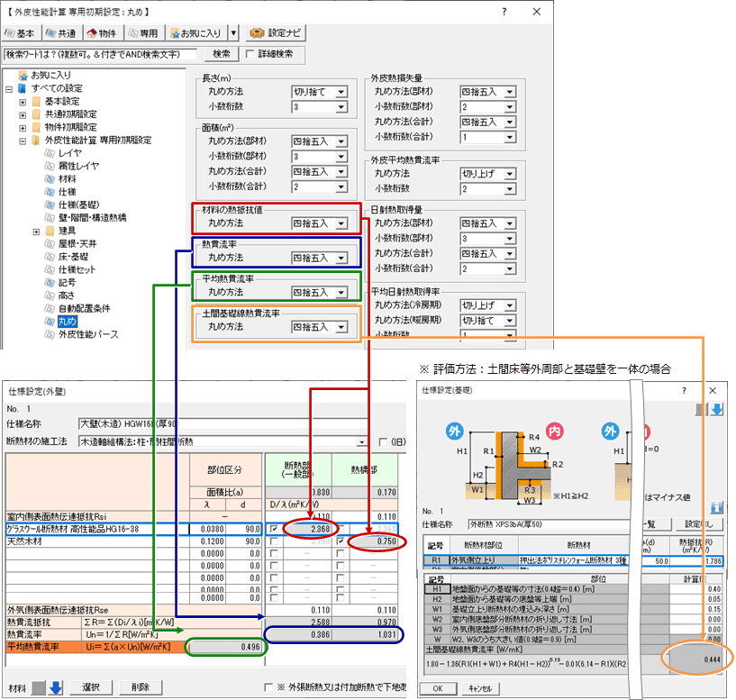
Task: Click the ? help icon in the 丸め settings title bar
Action: click(x=504, y=12)
